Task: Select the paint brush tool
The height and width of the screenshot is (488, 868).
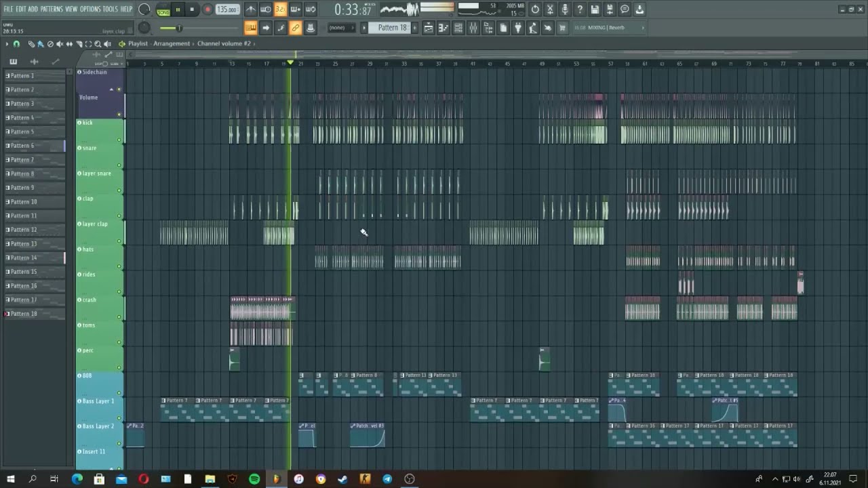Action: click(41, 44)
